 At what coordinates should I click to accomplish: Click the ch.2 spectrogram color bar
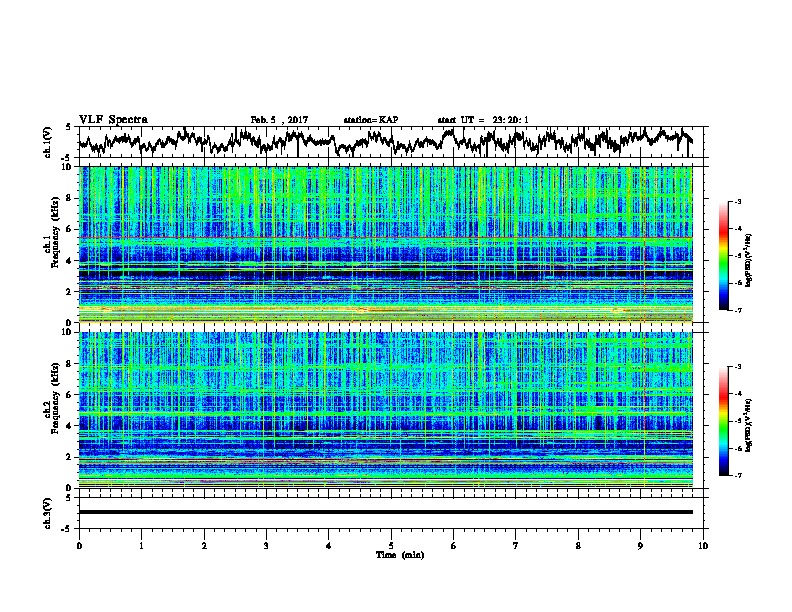[723, 421]
